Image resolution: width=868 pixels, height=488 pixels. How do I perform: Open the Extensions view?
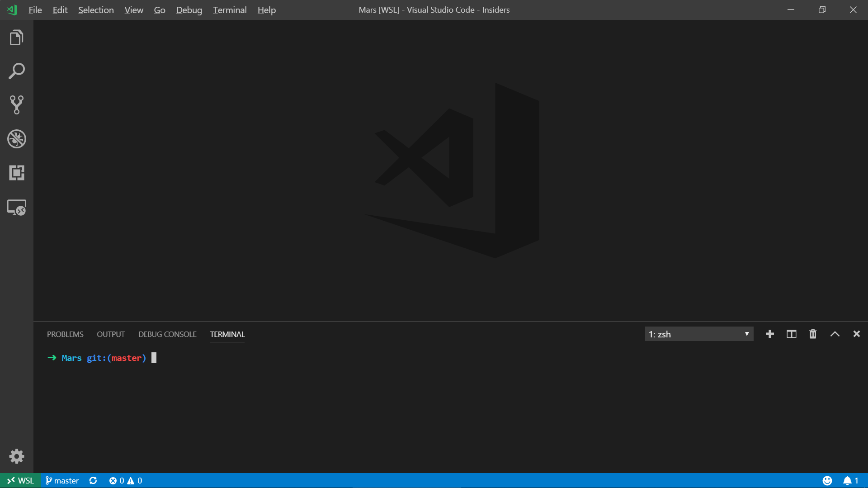17,173
